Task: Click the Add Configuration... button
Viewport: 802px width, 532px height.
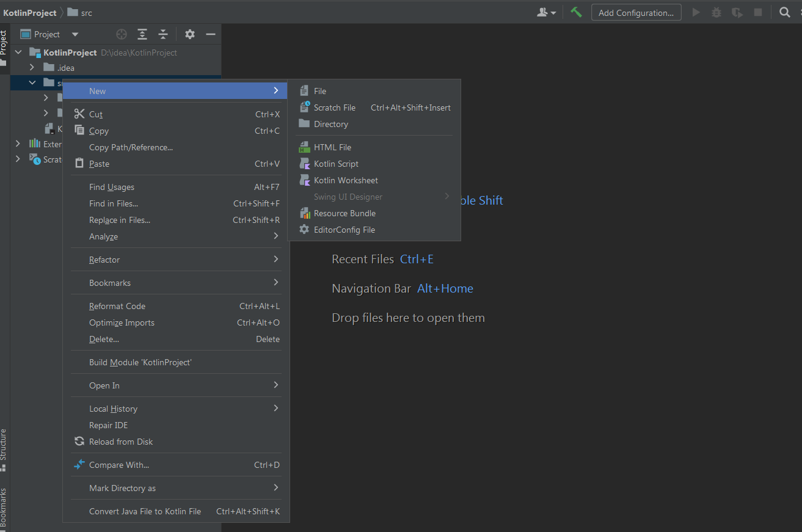Action: point(636,12)
